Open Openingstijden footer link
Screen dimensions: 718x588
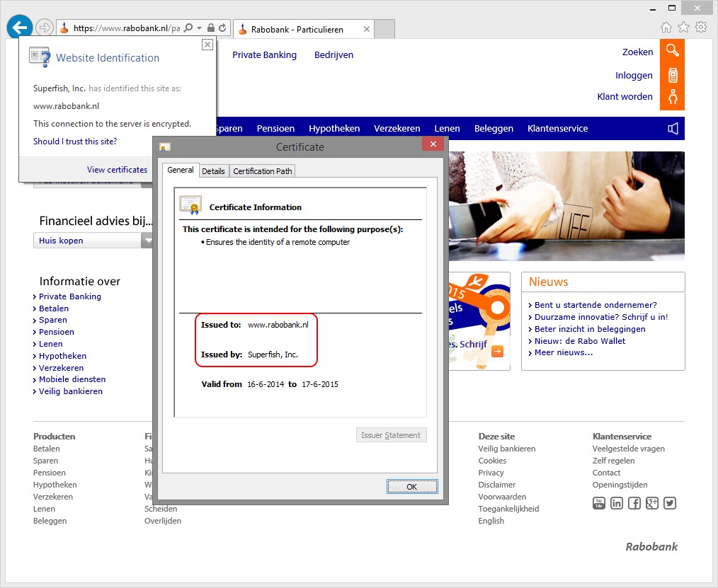(620, 485)
